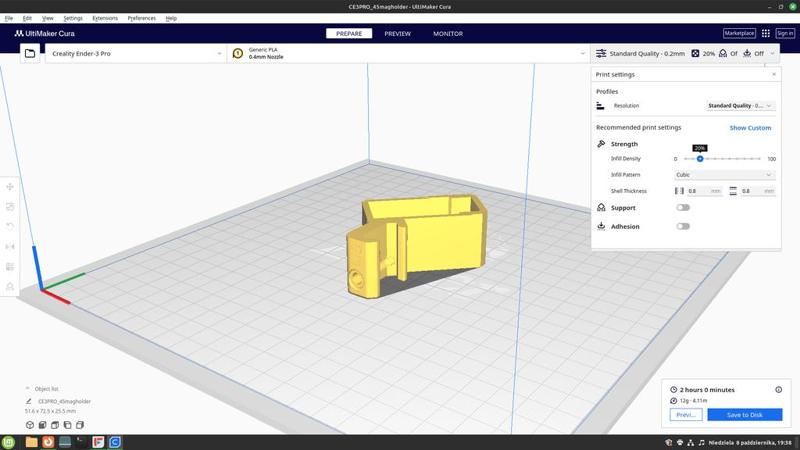Click the "2 hours 0 minutes" print time estimate

pyautogui.click(x=707, y=389)
